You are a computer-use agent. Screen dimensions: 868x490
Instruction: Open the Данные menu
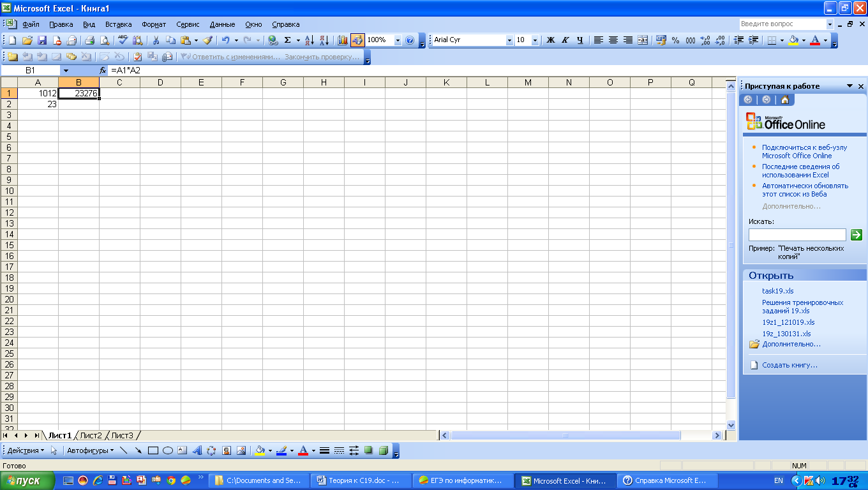click(222, 24)
